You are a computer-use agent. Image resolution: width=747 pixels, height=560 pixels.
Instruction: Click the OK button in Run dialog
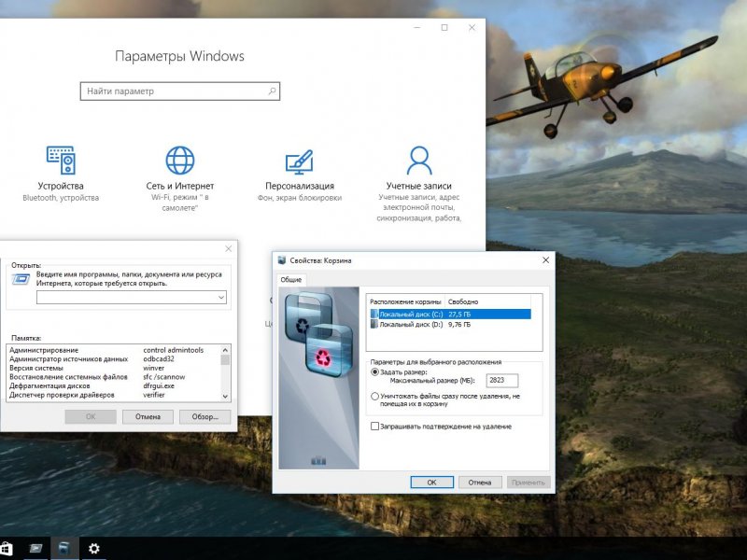pyautogui.click(x=91, y=416)
